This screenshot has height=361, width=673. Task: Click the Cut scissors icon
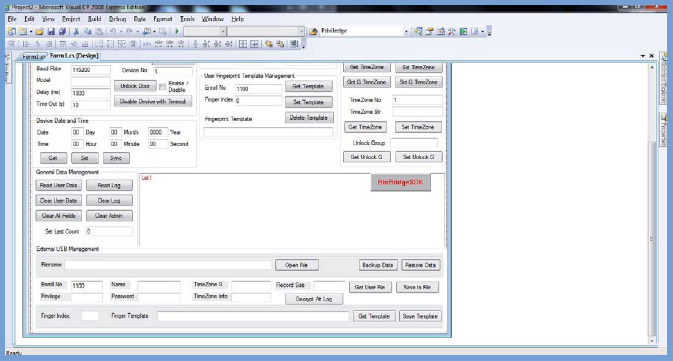76,31
